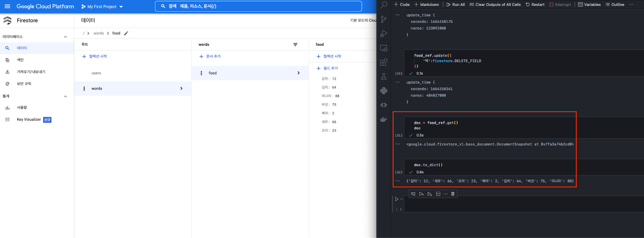Open Testing flask icon in activity bar
The image size is (644, 238).
[x=384, y=77]
